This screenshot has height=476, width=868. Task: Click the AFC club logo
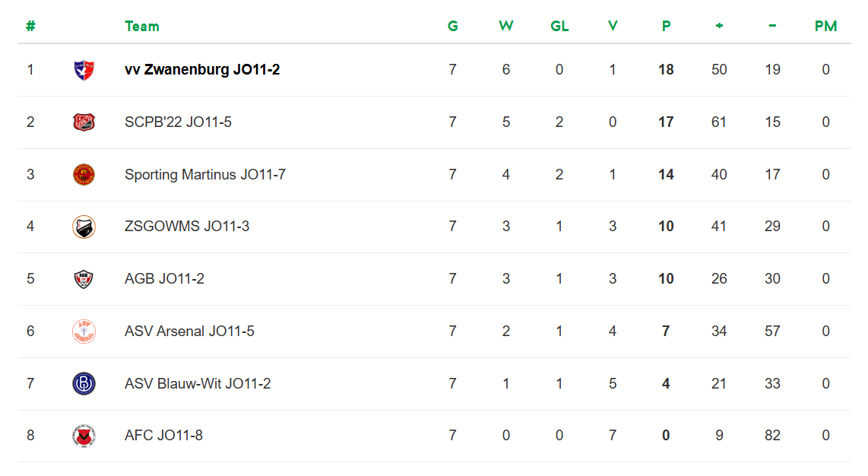tap(84, 436)
